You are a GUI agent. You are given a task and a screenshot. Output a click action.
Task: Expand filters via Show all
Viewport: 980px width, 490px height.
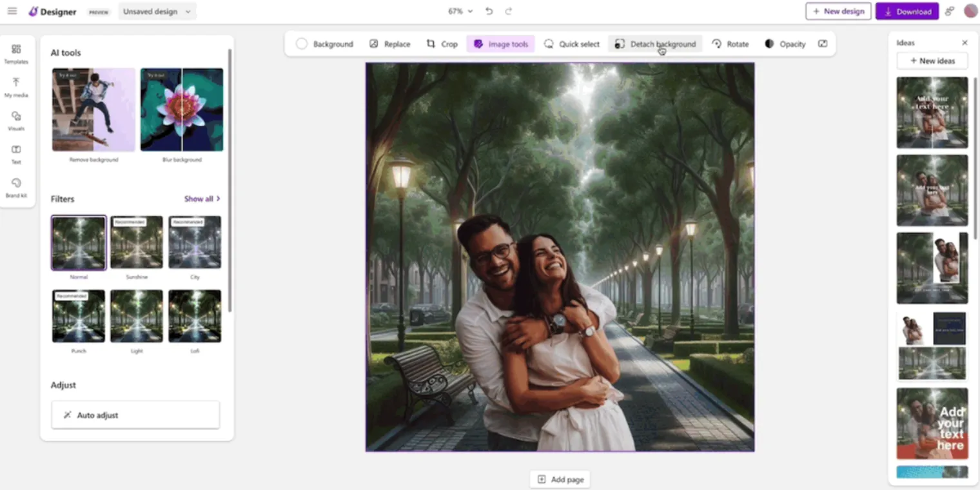[x=202, y=199]
